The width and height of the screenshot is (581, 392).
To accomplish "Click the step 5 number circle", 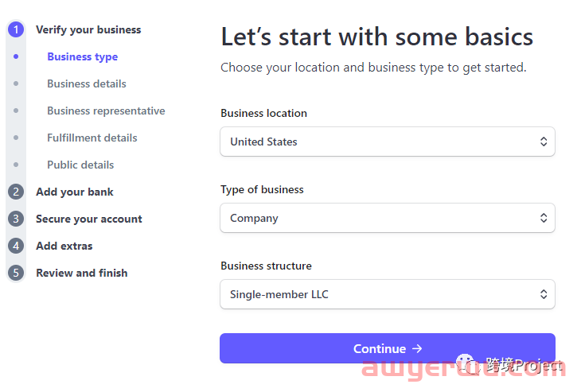I will click(16, 273).
